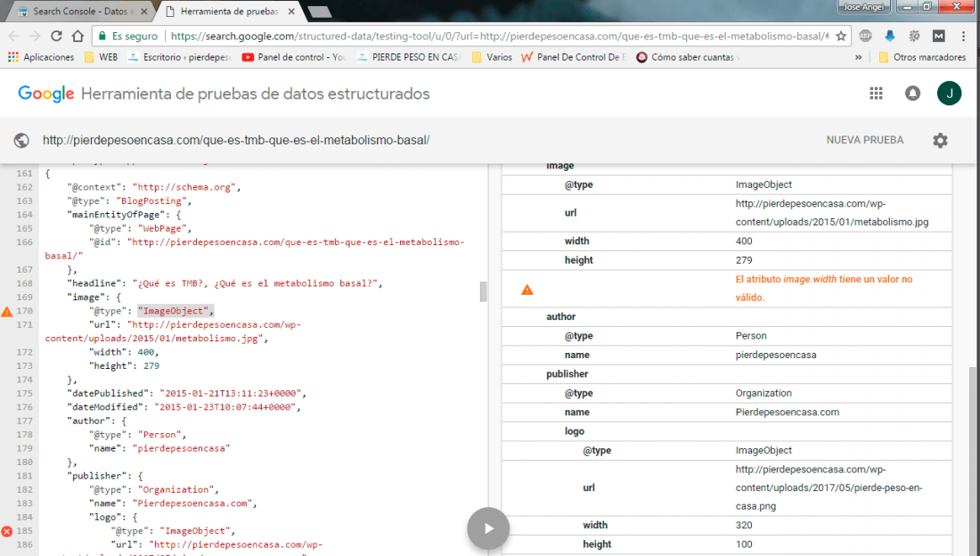The height and width of the screenshot is (556, 980).
Task: Open the blue download extension icon
Action: (890, 37)
